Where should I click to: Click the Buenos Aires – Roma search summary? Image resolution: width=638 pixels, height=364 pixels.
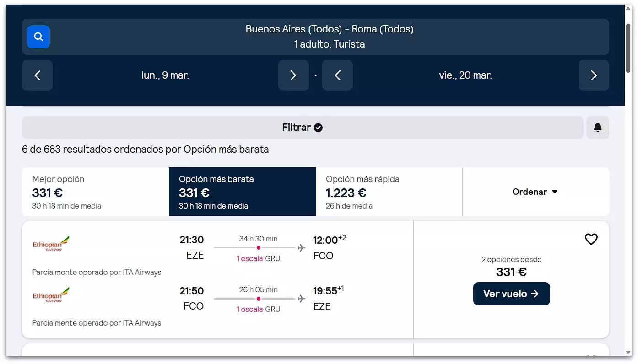(329, 37)
